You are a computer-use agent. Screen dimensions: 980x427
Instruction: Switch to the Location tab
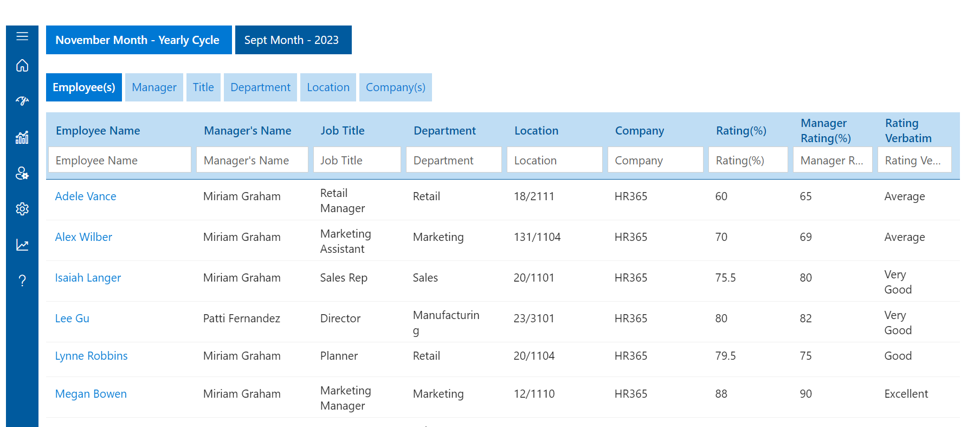pos(328,87)
